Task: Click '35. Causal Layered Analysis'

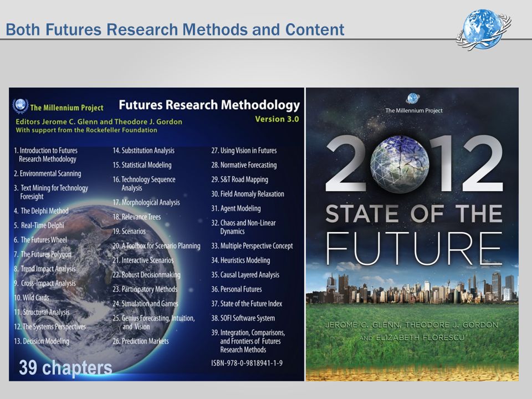Action: (245, 275)
